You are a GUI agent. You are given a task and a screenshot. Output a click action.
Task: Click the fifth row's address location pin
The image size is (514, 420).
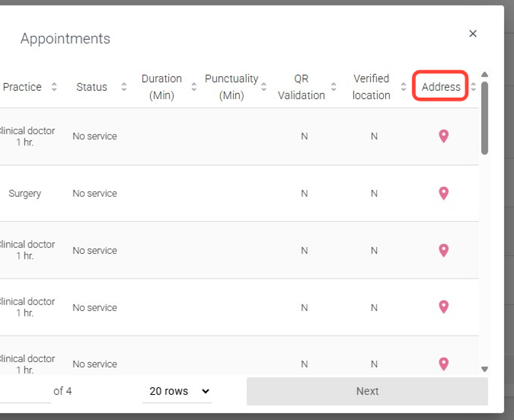click(443, 364)
